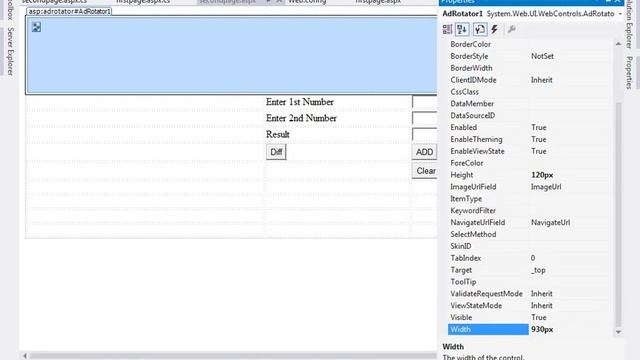Click the Enter 1st Number label
Screen dimensions: 640x360
pos(300,102)
